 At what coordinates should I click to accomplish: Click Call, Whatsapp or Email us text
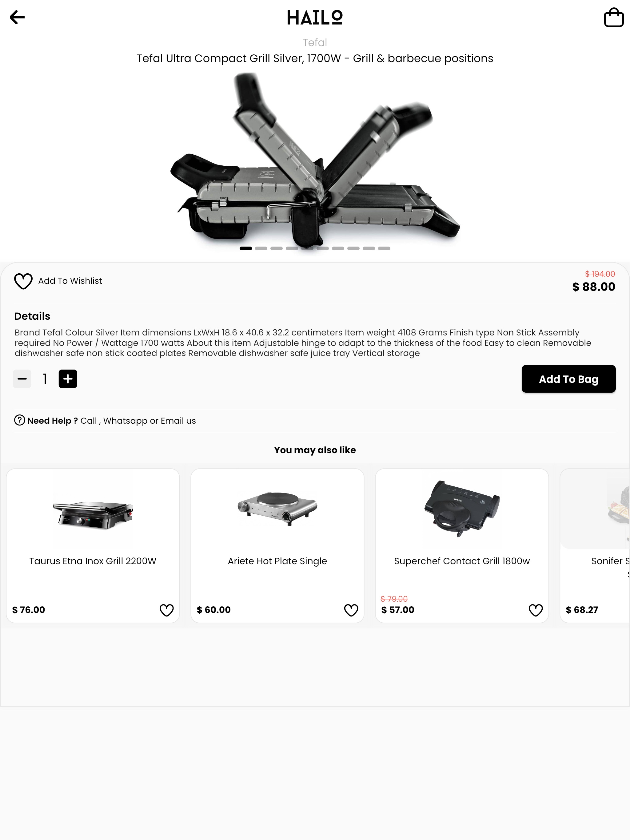click(138, 421)
